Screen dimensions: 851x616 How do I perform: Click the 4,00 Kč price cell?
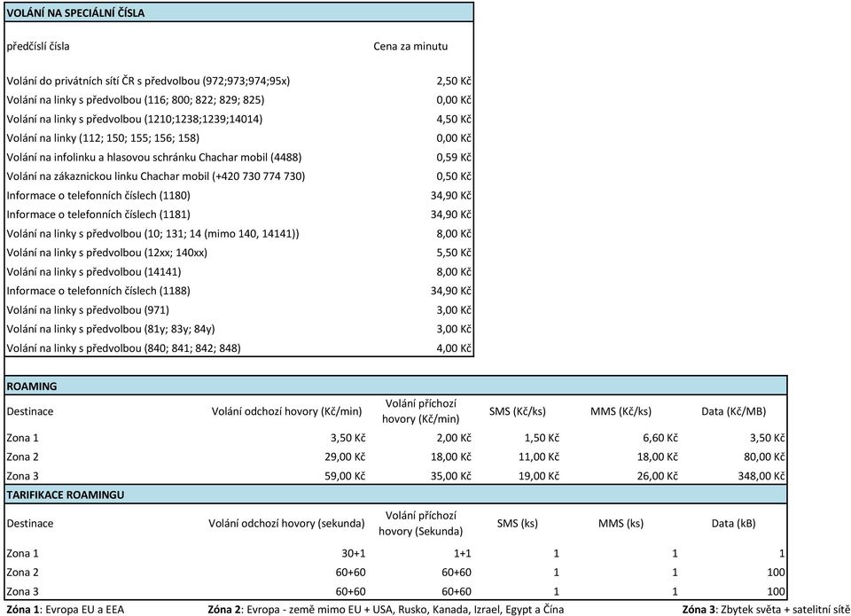tap(454, 348)
